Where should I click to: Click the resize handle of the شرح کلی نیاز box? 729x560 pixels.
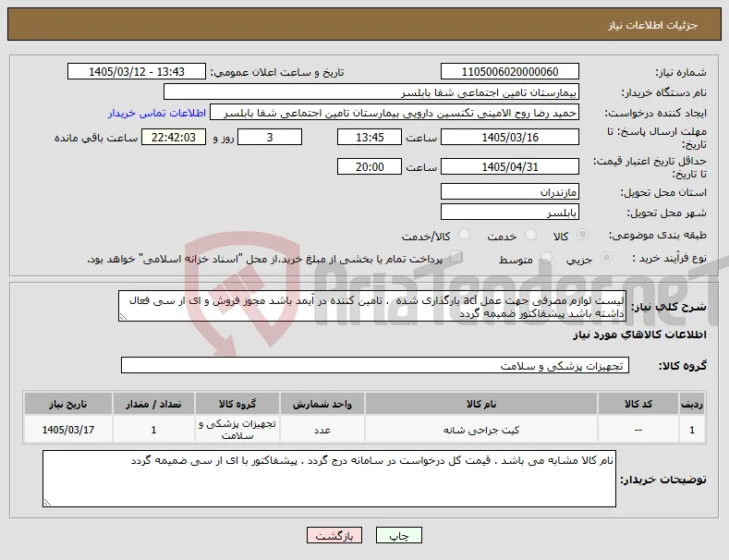click(x=123, y=317)
